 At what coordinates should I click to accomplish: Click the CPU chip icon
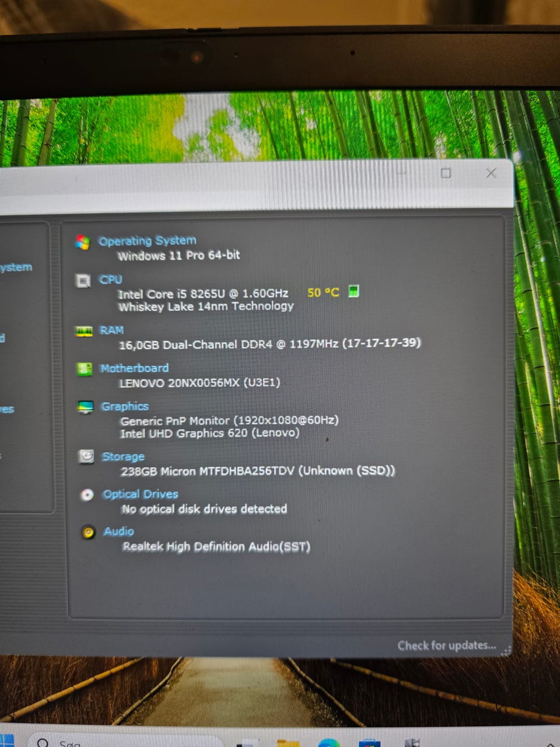point(83,281)
